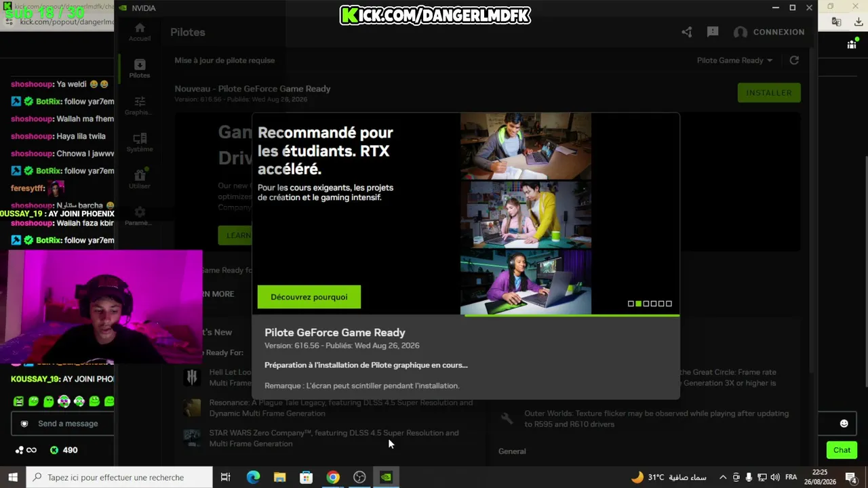Click the 'Pilote GeForce Game Ready' dialog title
Image resolution: width=868 pixels, height=488 pixels.
[x=335, y=333]
